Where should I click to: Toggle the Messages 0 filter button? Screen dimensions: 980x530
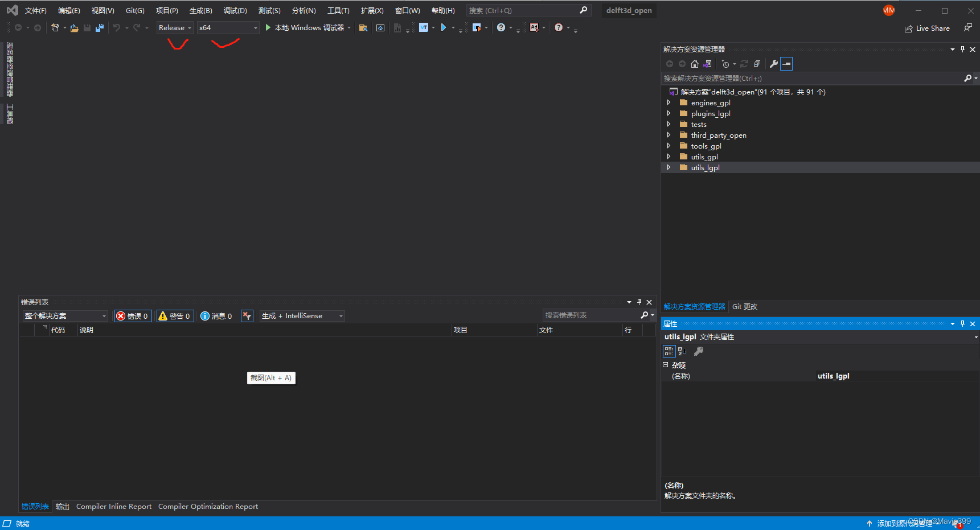217,316
